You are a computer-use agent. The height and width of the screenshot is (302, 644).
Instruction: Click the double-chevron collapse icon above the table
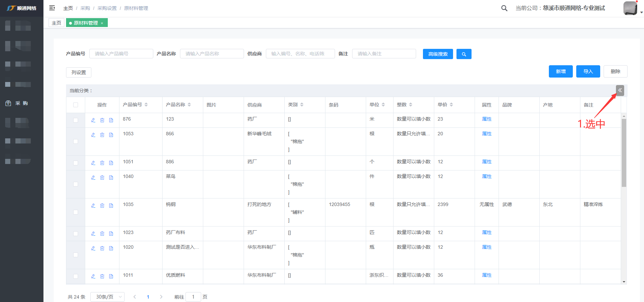[x=620, y=91]
